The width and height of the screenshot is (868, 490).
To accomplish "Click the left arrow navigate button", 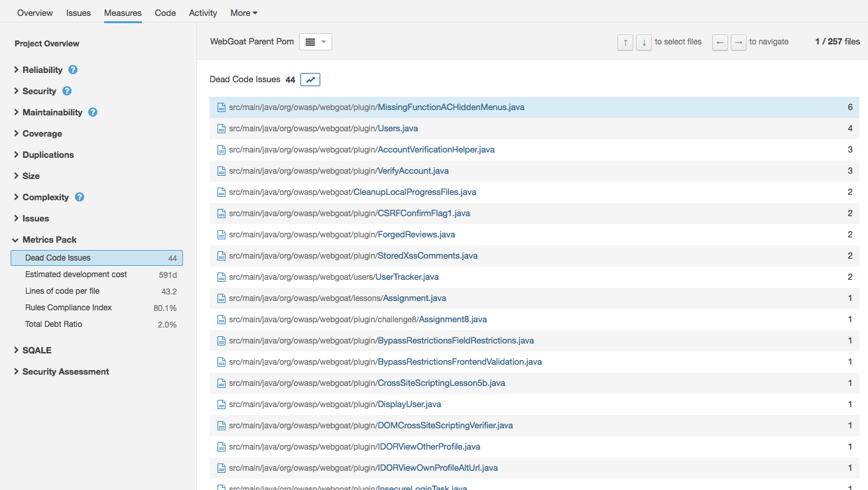I will [x=720, y=42].
